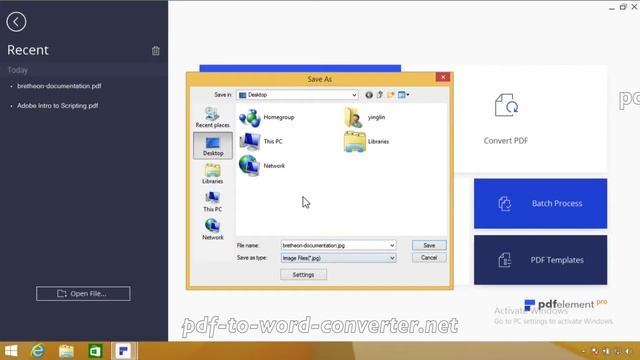Launch Internet Explorer from taskbar
The height and width of the screenshot is (360, 640).
coord(38,351)
